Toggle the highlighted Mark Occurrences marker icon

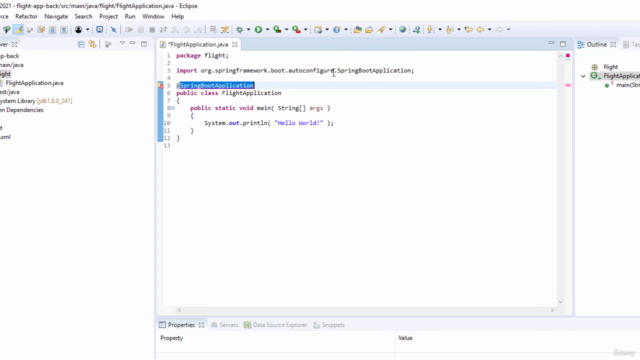pos(18,29)
